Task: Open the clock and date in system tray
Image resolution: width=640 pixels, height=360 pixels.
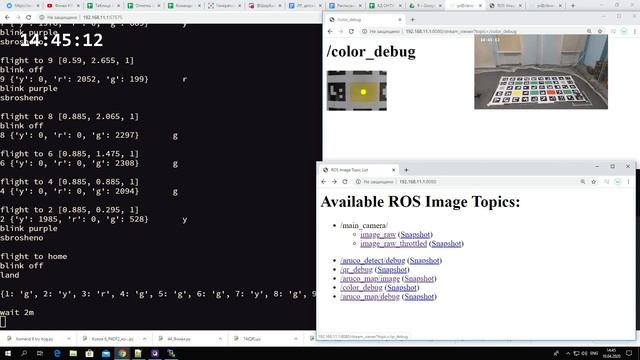Action: [611, 353]
